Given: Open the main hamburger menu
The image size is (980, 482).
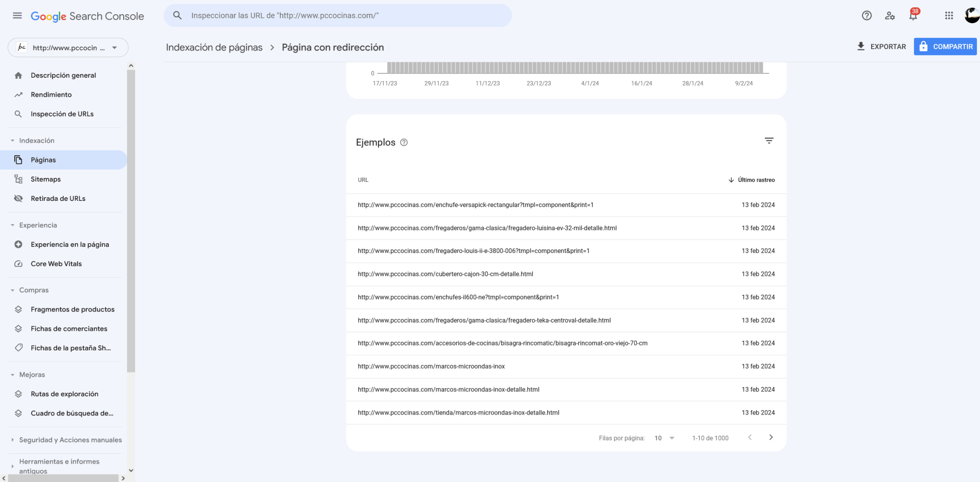Looking at the screenshot, I should click(17, 16).
